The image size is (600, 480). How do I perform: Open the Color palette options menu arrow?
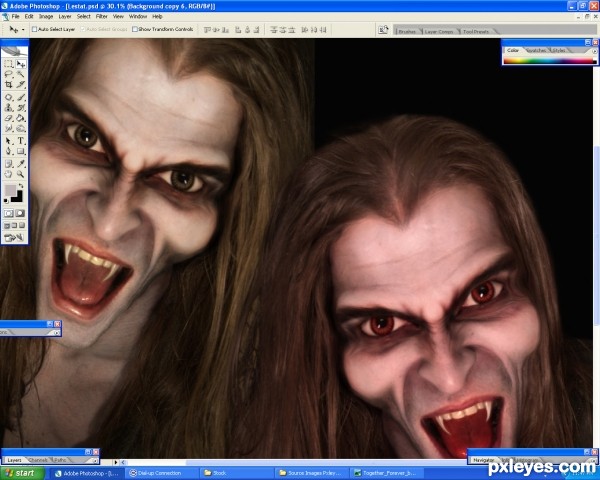(x=595, y=51)
